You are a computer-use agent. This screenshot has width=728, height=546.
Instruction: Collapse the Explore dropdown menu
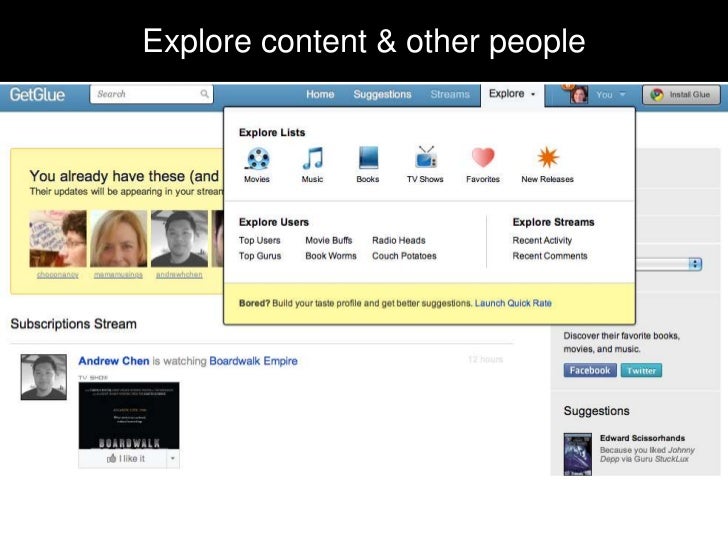pos(512,94)
